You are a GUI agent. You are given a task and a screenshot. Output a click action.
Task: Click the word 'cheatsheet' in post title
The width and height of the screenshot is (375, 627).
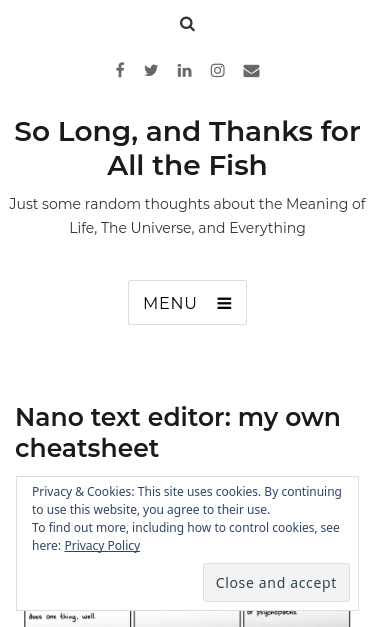click(x=87, y=448)
